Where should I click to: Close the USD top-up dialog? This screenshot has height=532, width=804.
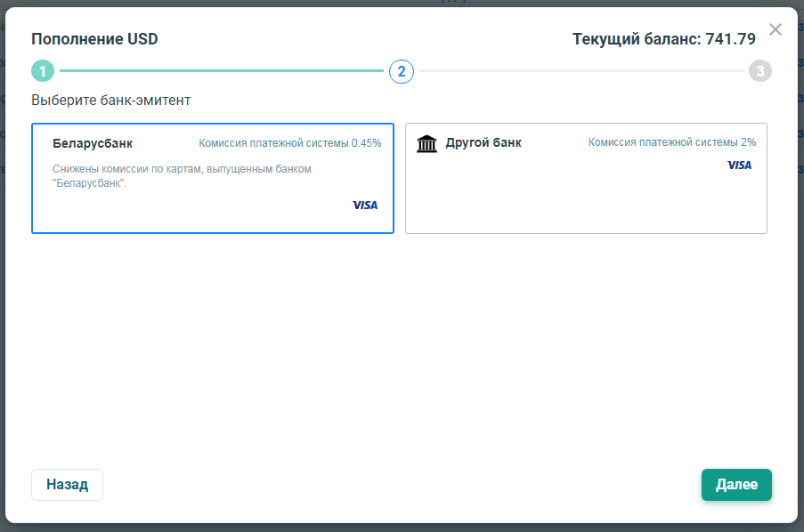(x=776, y=29)
